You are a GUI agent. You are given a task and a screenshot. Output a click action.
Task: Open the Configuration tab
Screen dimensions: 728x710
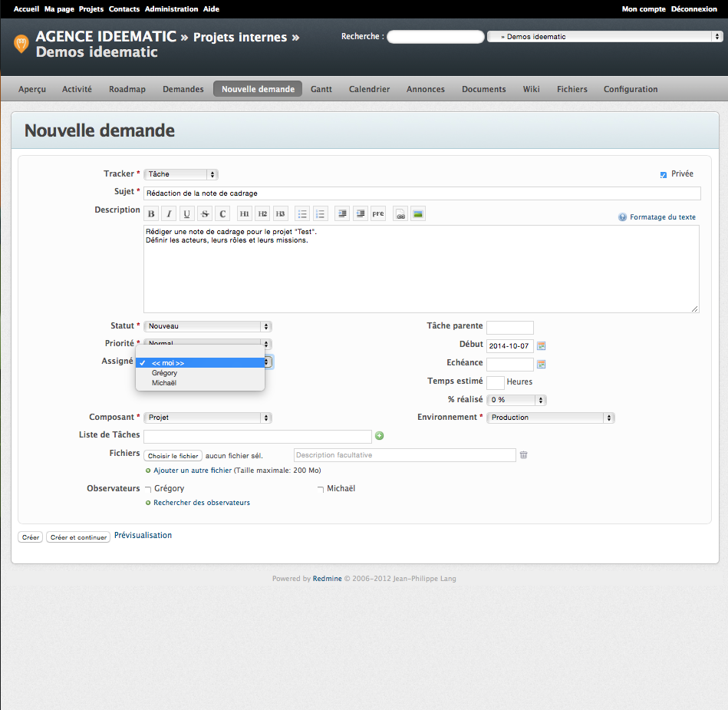pyautogui.click(x=631, y=89)
